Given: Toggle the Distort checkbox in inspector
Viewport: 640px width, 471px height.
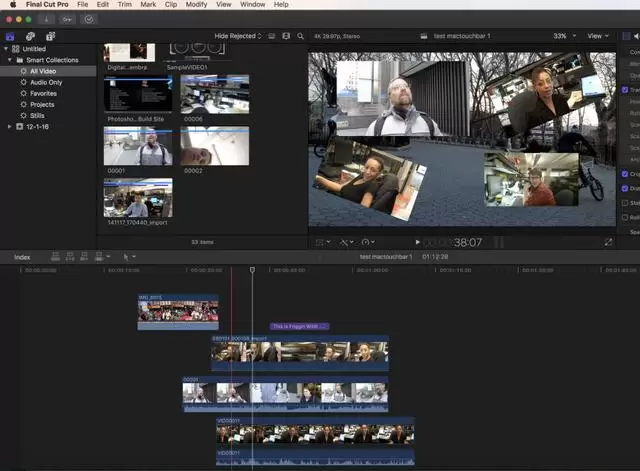Looking at the screenshot, I should tap(625, 188).
